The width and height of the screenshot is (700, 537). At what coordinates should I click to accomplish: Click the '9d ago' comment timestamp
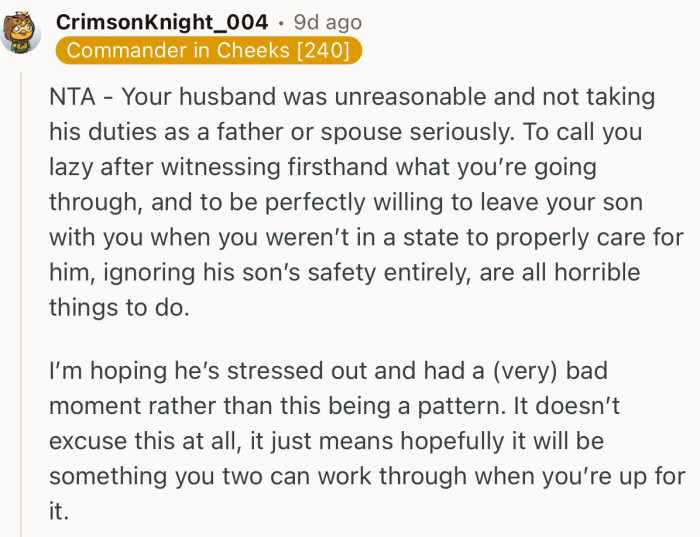point(328,22)
